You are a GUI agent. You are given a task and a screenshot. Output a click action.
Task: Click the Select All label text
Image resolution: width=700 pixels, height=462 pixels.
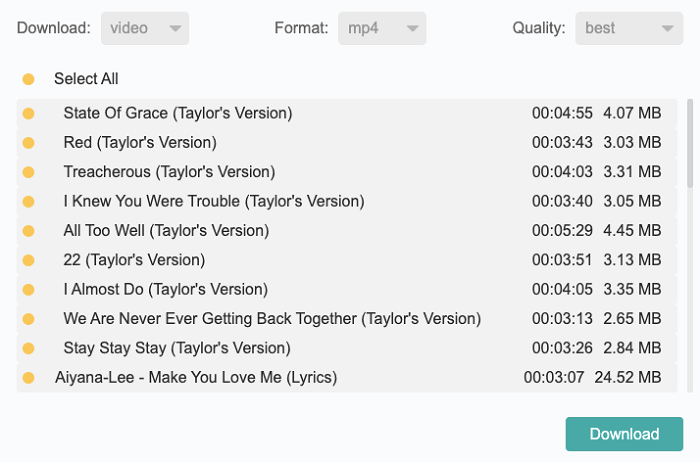coord(86,79)
